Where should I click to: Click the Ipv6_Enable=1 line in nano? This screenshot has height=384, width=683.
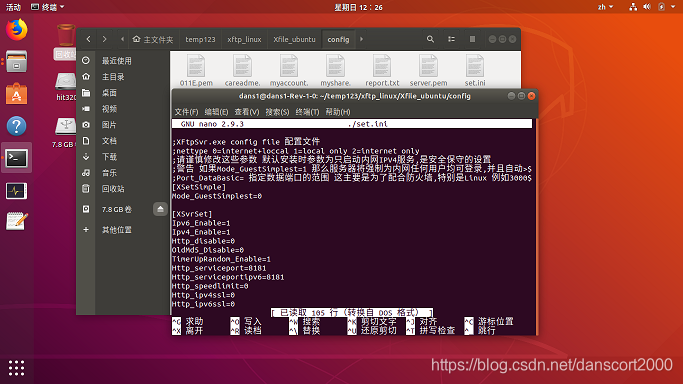pyautogui.click(x=201, y=223)
